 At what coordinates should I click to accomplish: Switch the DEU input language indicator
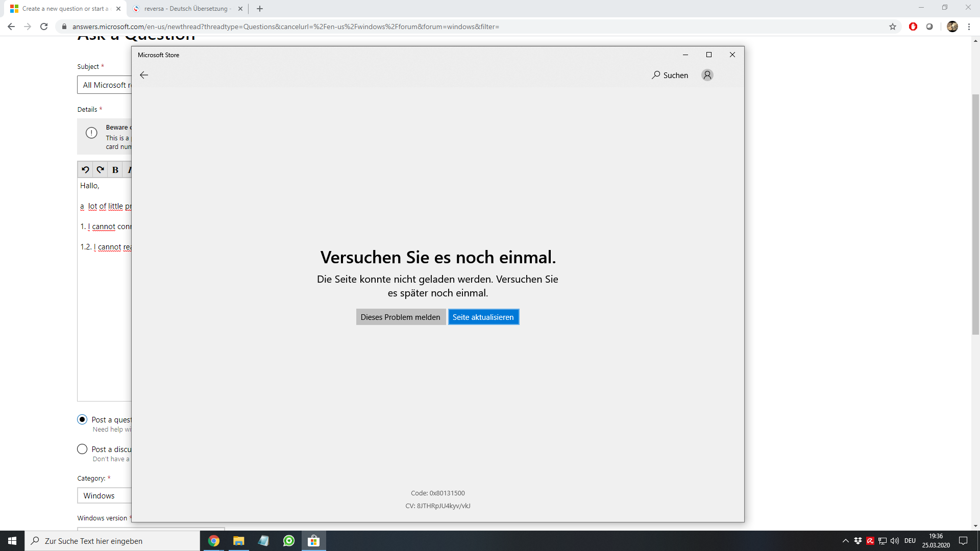pyautogui.click(x=910, y=541)
